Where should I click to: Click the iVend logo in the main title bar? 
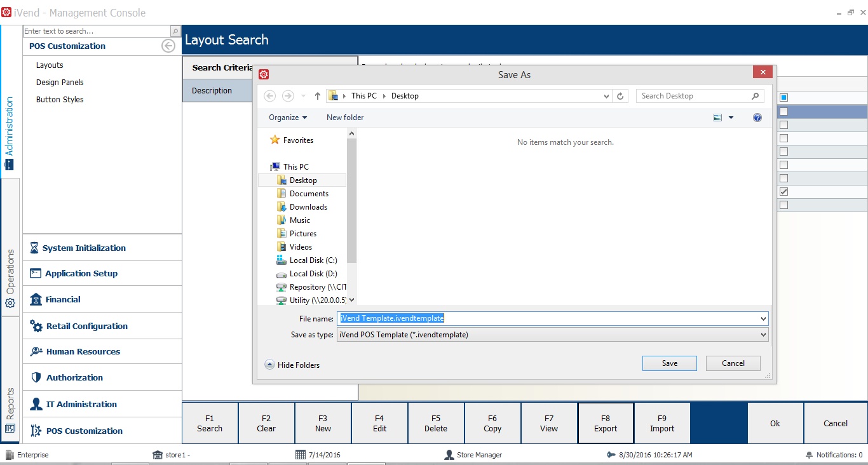[6, 12]
